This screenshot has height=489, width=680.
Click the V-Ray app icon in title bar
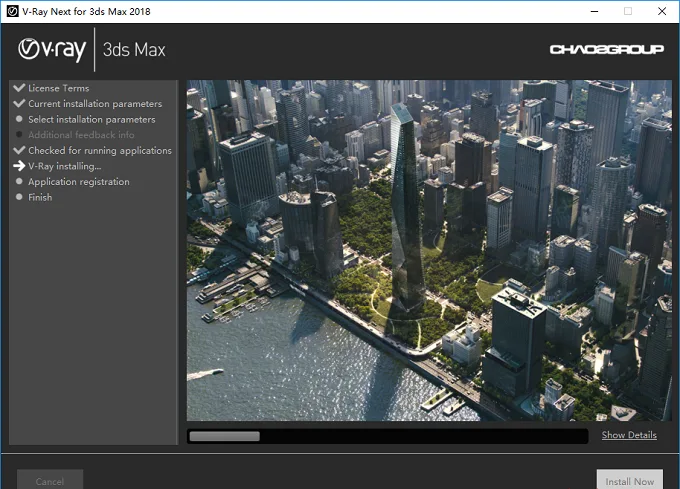pyautogui.click(x=12, y=11)
